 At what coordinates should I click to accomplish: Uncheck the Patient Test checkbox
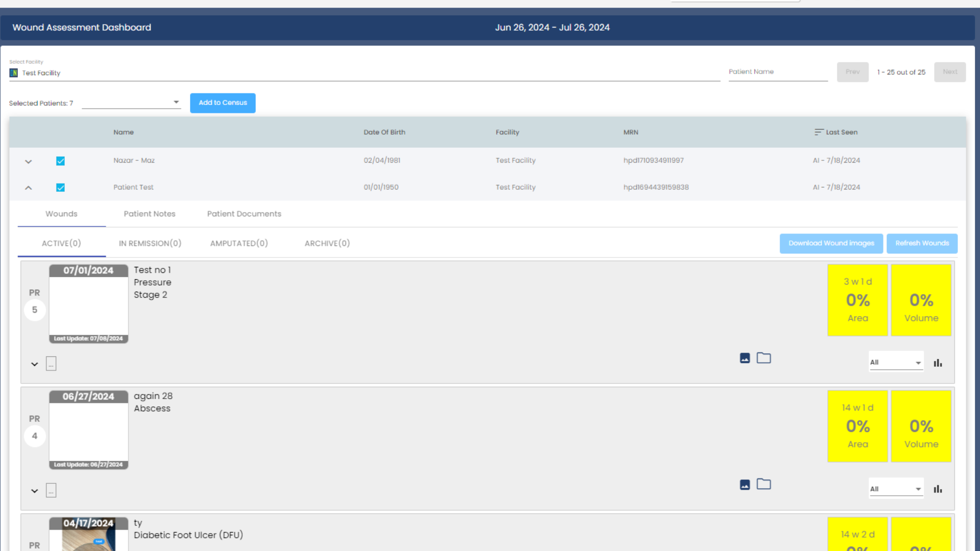(60, 187)
